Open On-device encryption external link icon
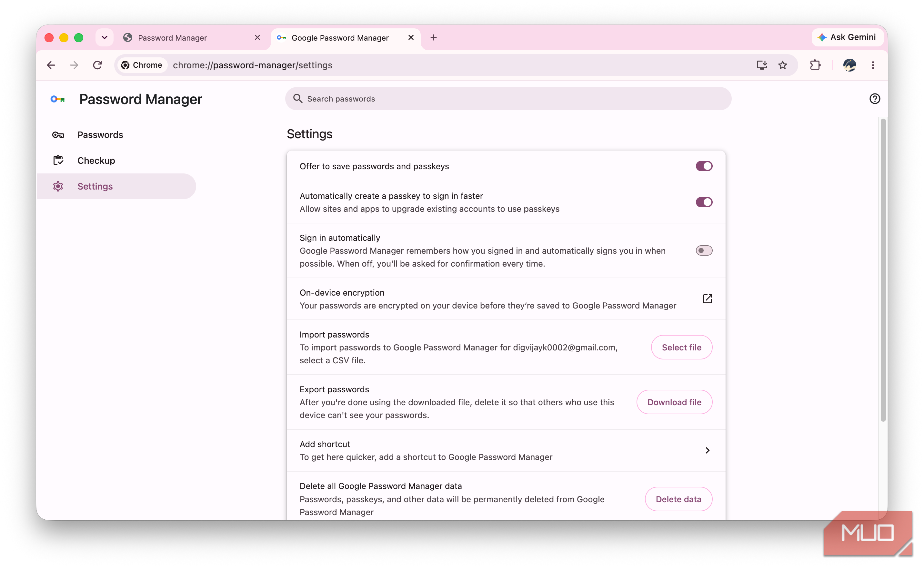This screenshot has width=924, height=568. click(707, 299)
